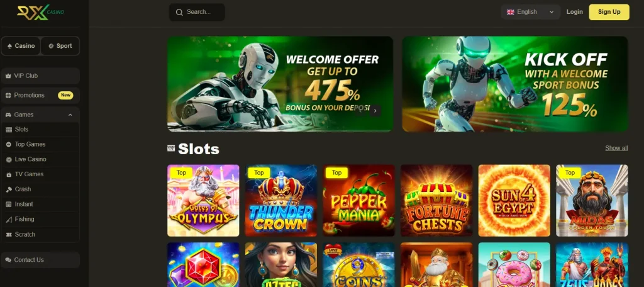Screen dimensions: 644x287
Task: Click the Contact Us chat icon
Action: click(8, 260)
